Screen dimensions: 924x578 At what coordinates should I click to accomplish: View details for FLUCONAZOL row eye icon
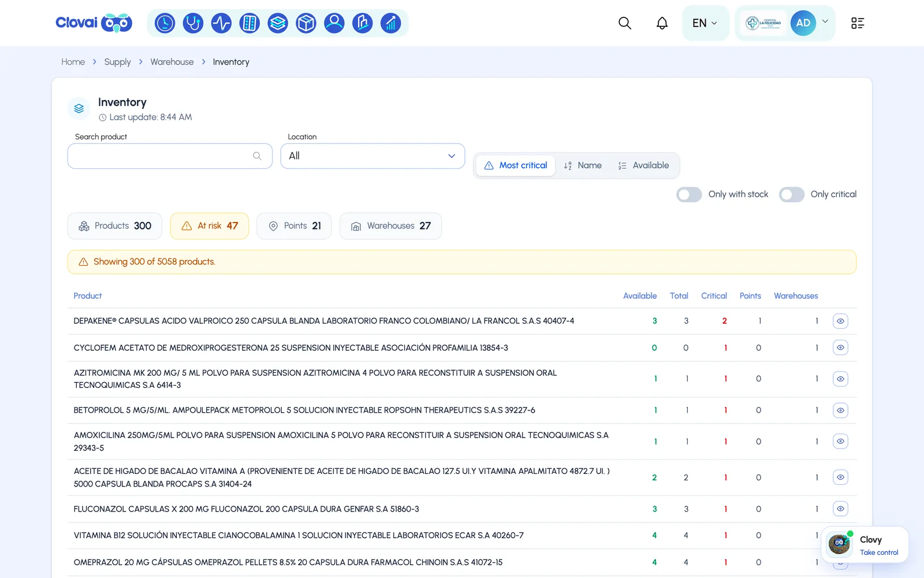pyautogui.click(x=840, y=509)
